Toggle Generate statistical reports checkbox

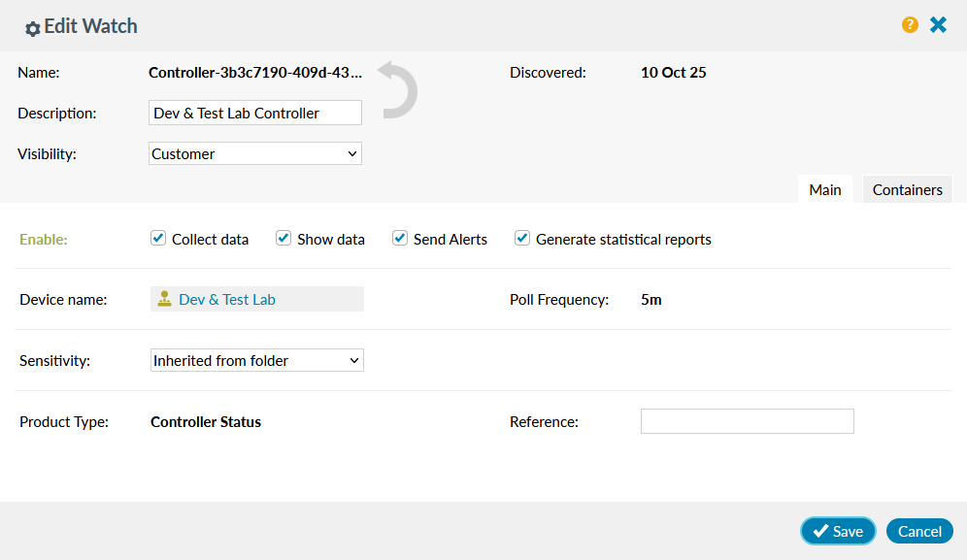pos(522,238)
